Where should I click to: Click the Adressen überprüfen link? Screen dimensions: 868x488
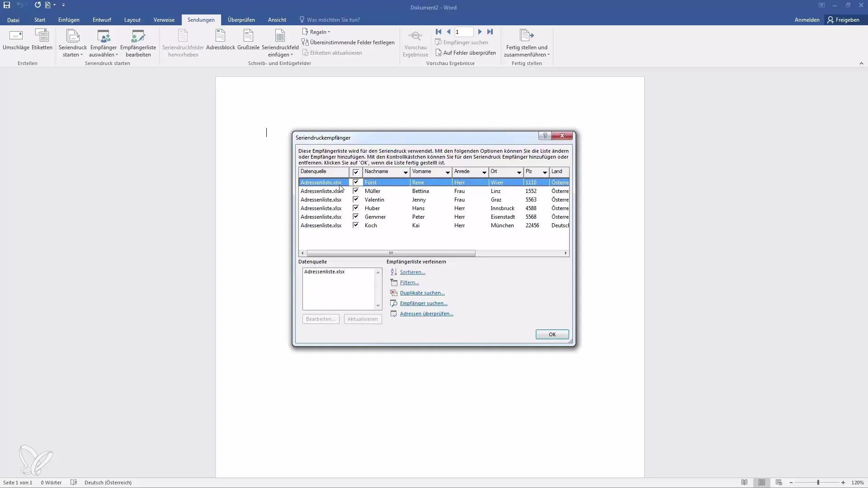[426, 314]
